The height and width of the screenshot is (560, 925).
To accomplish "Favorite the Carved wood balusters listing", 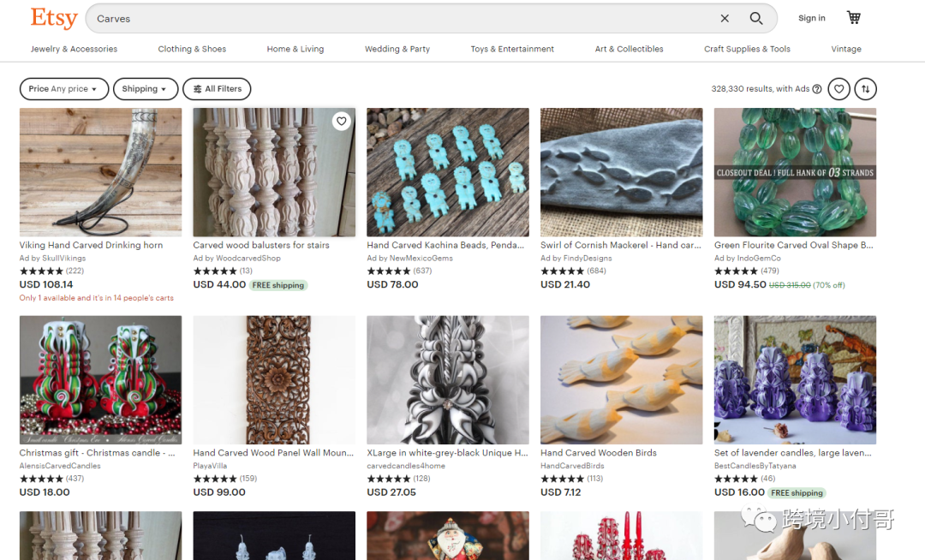I will pyautogui.click(x=342, y=122).
